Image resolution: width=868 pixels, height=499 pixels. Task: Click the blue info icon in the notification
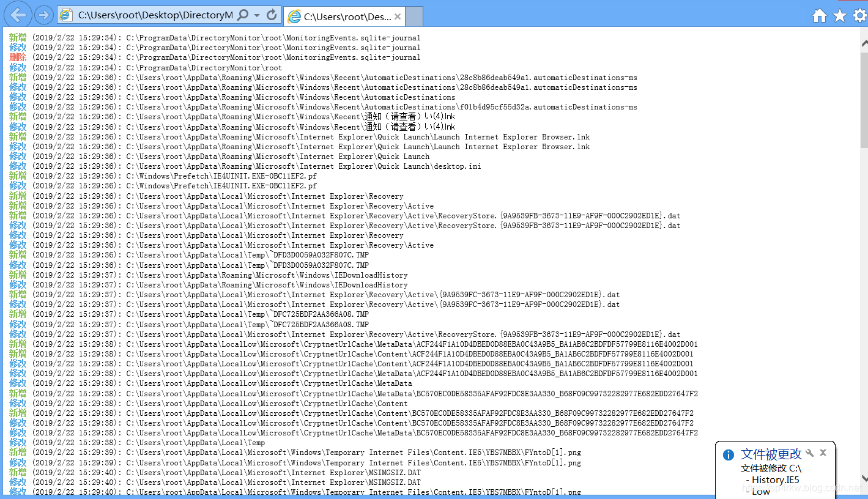[728, 455]
